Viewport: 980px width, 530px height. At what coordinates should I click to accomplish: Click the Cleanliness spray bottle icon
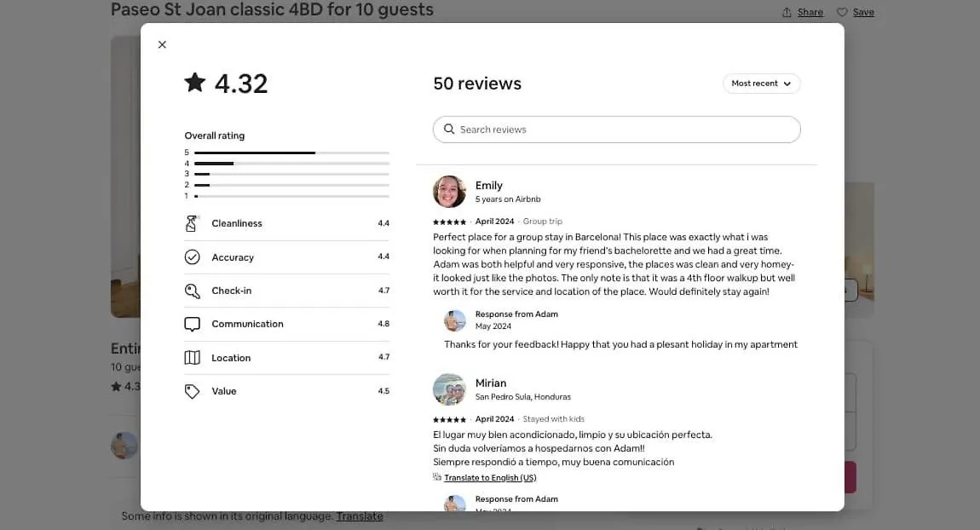192,223
